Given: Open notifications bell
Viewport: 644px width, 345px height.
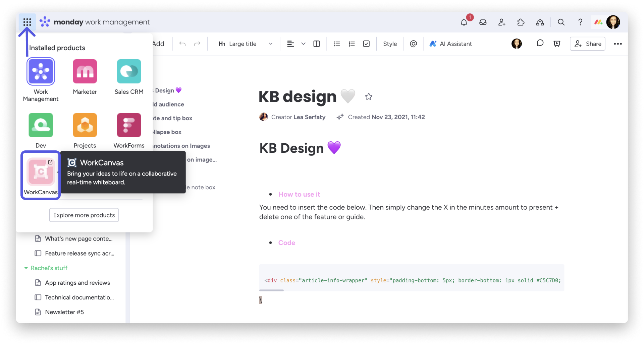Looking at the screenshot, I should (x=464, y=22).
